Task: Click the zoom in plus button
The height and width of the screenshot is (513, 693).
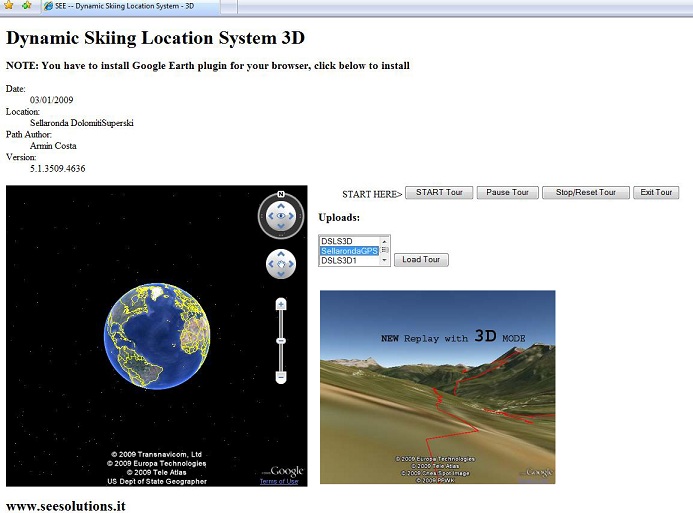Action: point(281,304)
